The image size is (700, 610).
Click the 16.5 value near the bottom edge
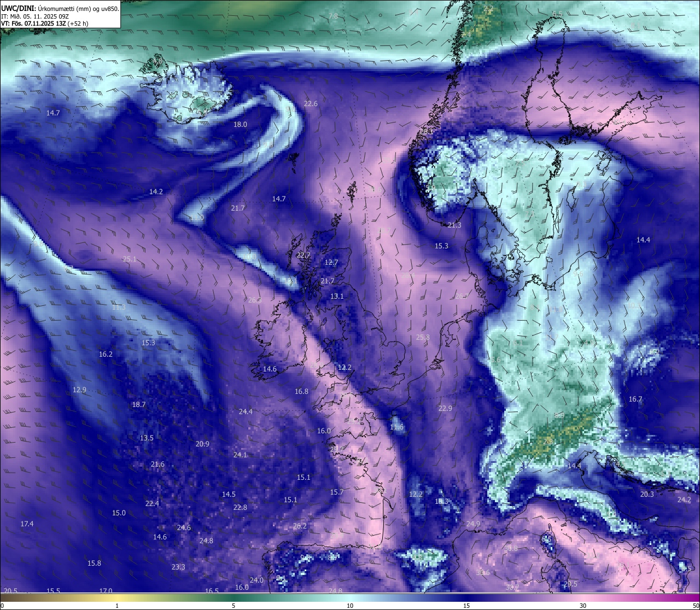(212, 591)
